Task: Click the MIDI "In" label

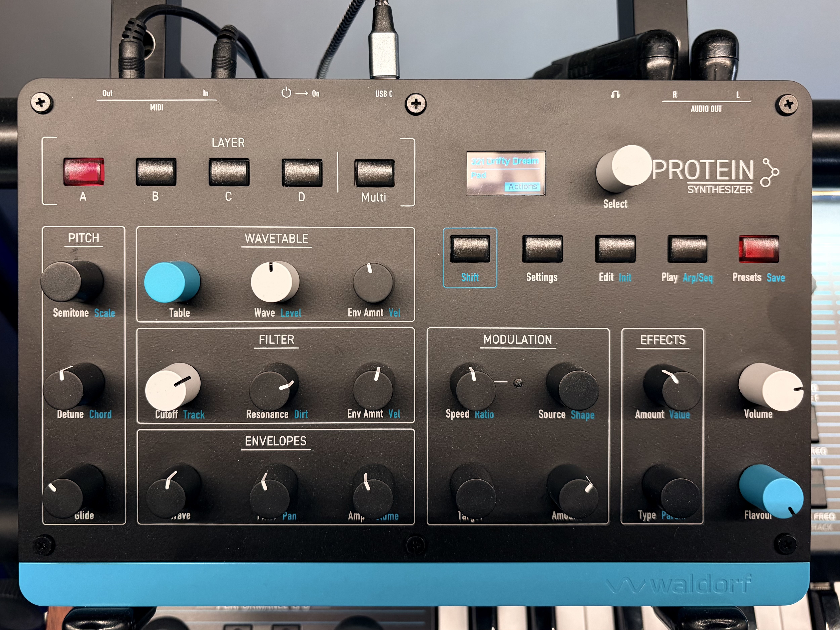Action: pos(205,93)
